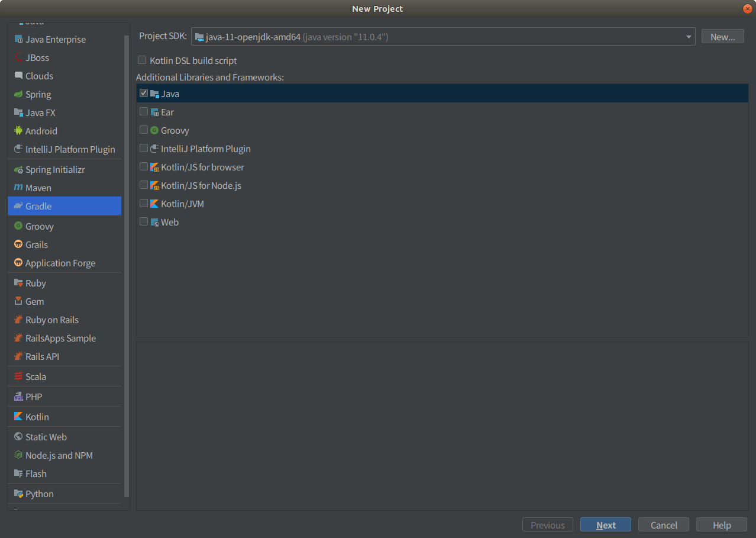Click the IntelliJ Platform Plugin sidebar icon
Screen dimensions: 756x538
(x=18, y=150)
